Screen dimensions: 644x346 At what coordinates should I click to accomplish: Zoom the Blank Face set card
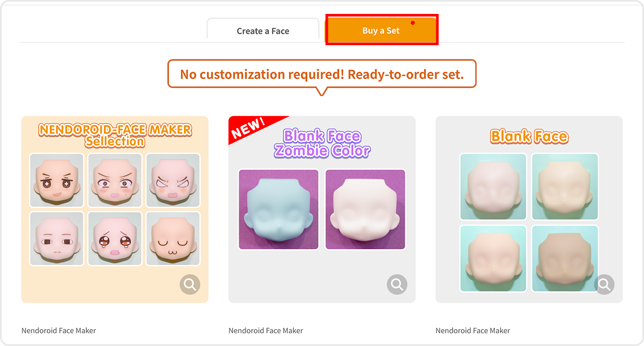[604, 284]
